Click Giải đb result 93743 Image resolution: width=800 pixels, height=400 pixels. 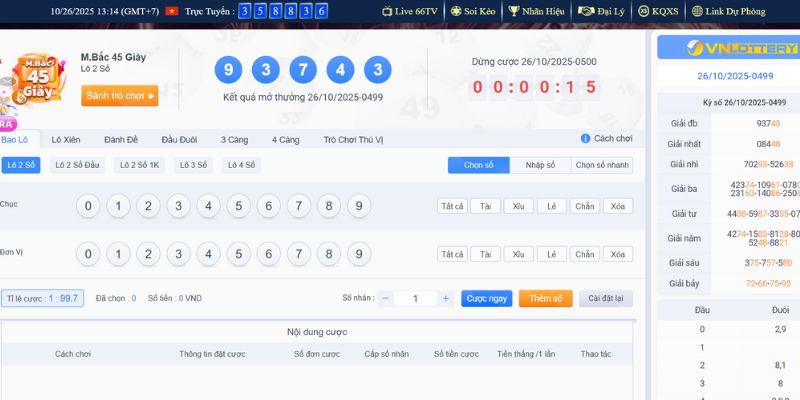[768, 123]
